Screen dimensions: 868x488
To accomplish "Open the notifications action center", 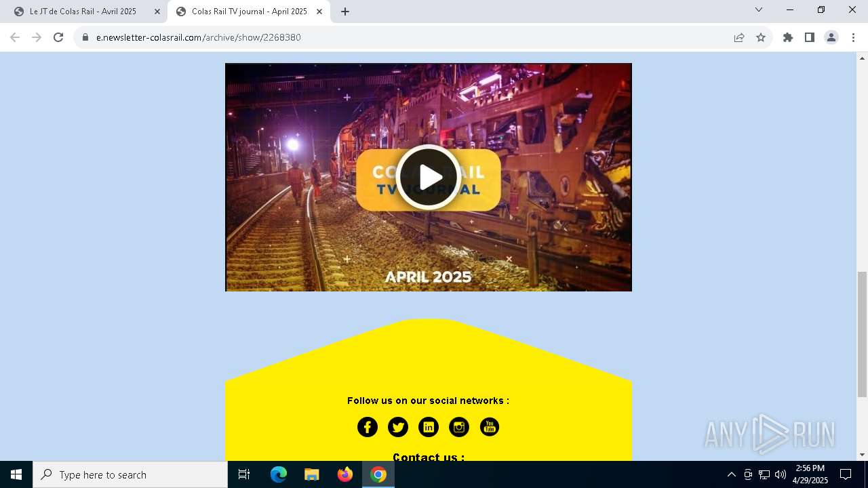I will 846,474.
